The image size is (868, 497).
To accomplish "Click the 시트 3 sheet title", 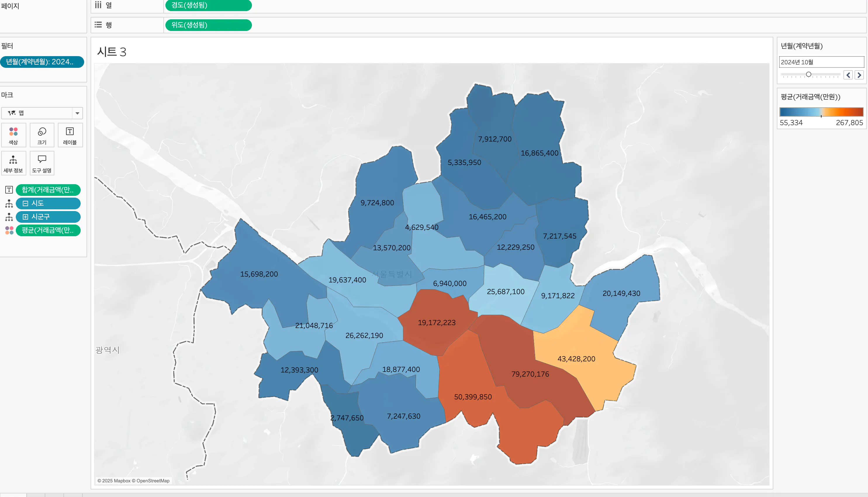I will coord(112,52).
